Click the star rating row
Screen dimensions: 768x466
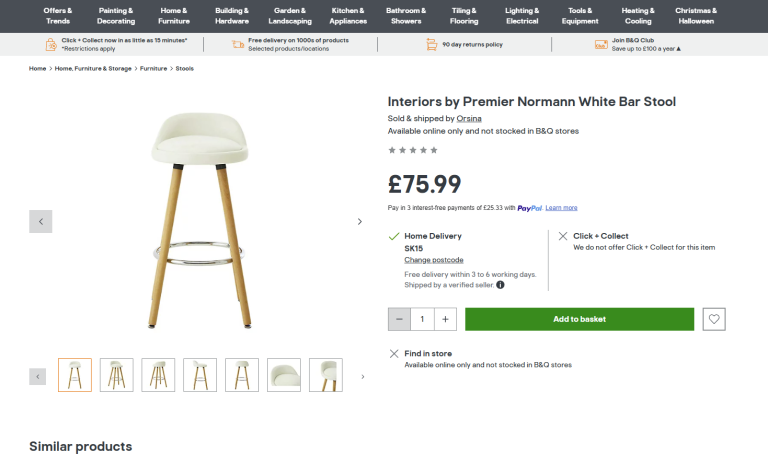pos(413,150)
